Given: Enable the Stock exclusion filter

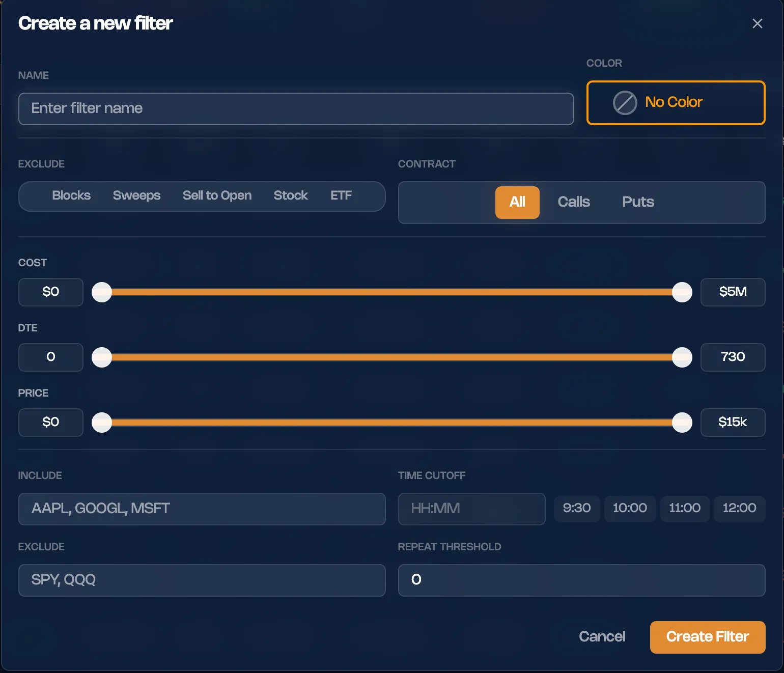Looking at the screenshot, I should pyautogui.click(x=291, y=195).
